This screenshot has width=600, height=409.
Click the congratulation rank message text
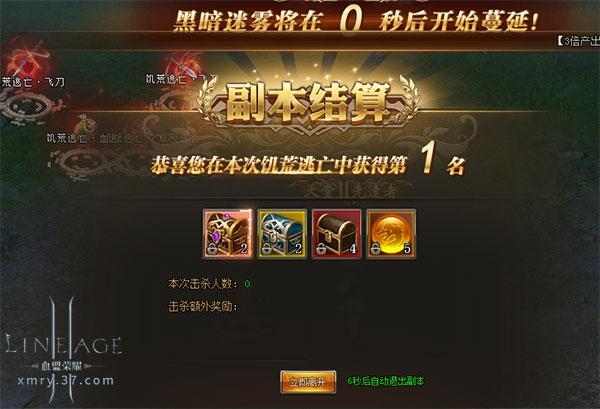pyautogui.click(x=308, y=163)
